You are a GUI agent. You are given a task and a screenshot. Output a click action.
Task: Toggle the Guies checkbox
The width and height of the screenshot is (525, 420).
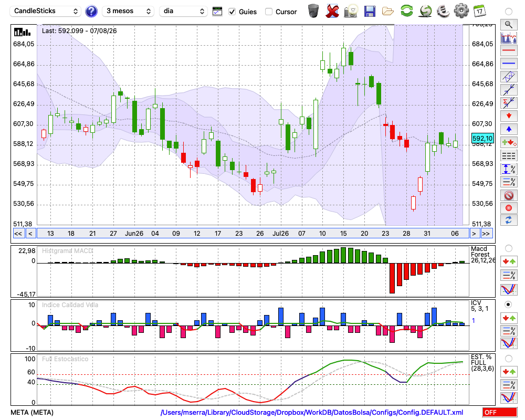(232, 12)
